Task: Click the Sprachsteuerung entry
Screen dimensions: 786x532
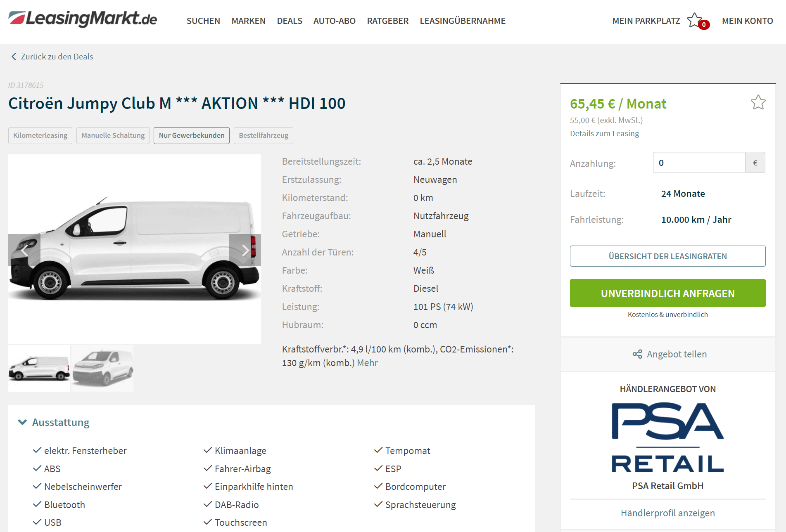Action: click(x=420, y=505)
